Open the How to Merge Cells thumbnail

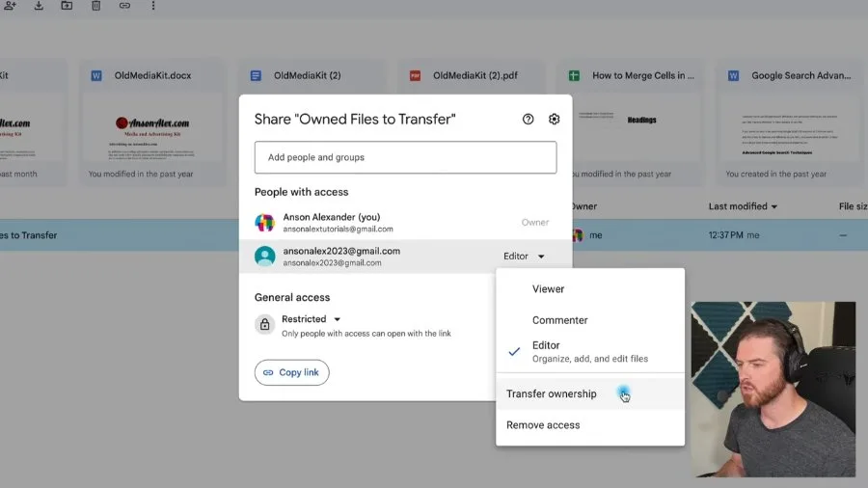point(637,128)
